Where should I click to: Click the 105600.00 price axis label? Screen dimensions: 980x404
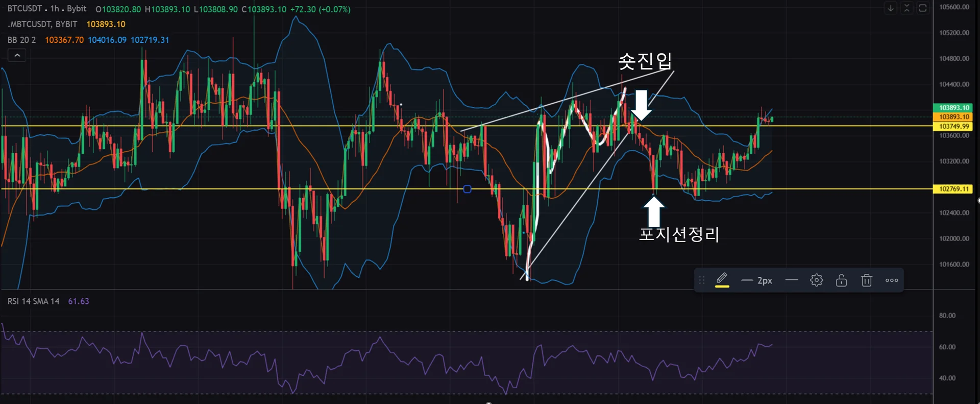coord(954,7)
